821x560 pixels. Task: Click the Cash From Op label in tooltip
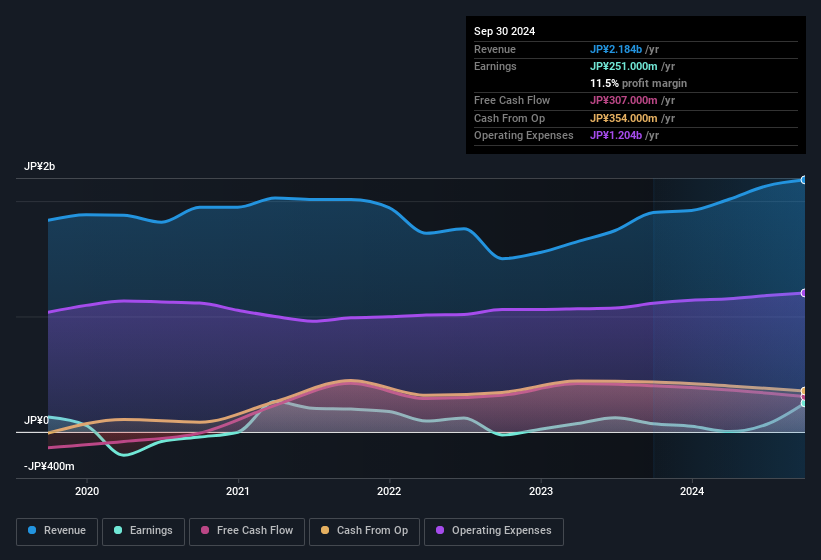pyautogui.click(x=509, y=118)
